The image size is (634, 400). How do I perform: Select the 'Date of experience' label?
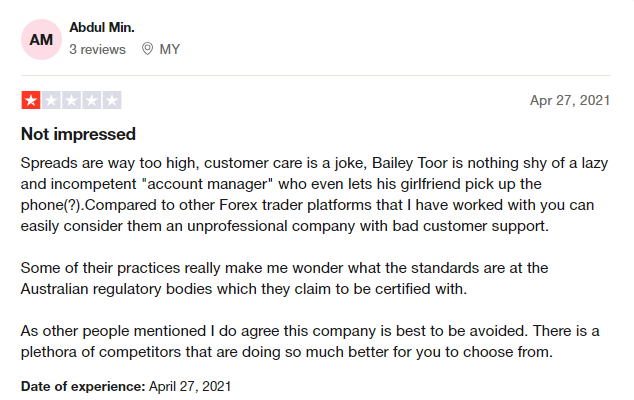click(83, 387)
